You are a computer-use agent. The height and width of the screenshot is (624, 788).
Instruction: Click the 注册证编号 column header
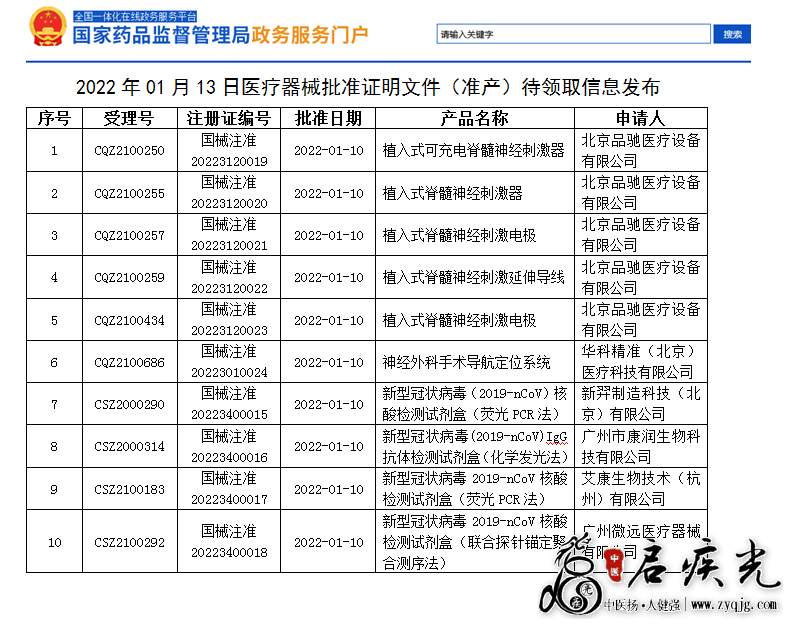click(x=229, y=119)
